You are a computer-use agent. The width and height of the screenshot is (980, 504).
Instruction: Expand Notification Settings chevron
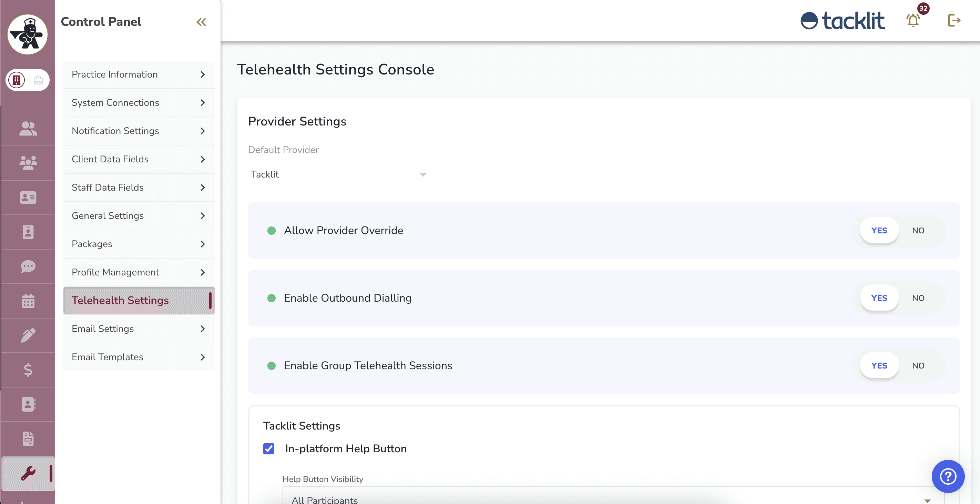202,131
